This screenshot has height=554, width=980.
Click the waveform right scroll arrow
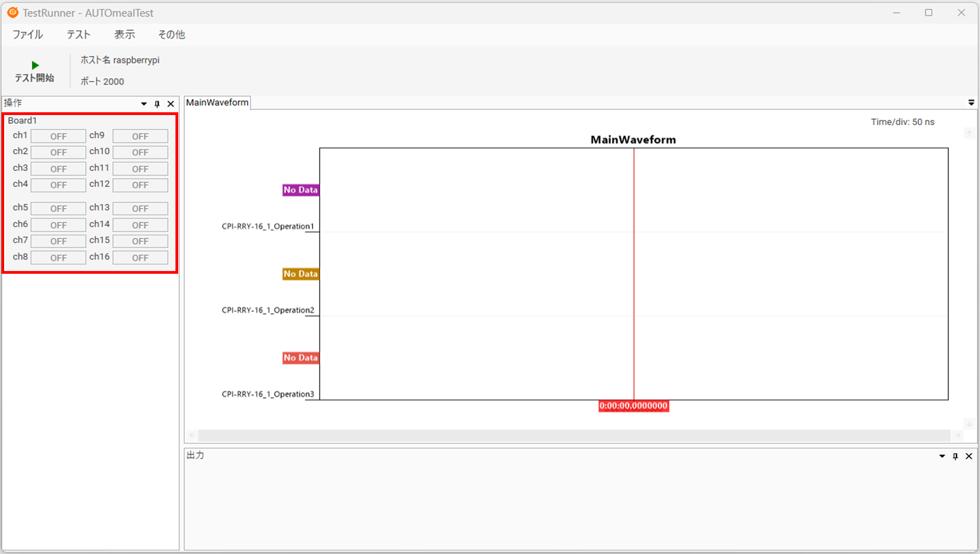tap(958, 435)
